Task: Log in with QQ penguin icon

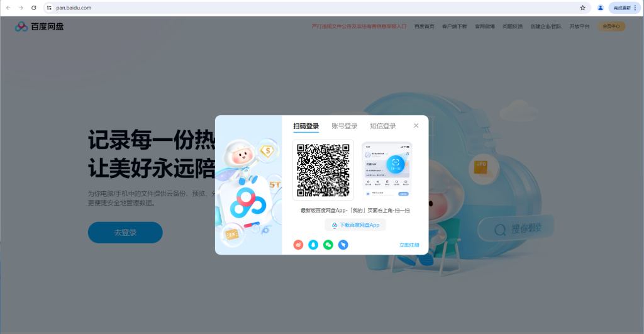Action: click(313, 245)
